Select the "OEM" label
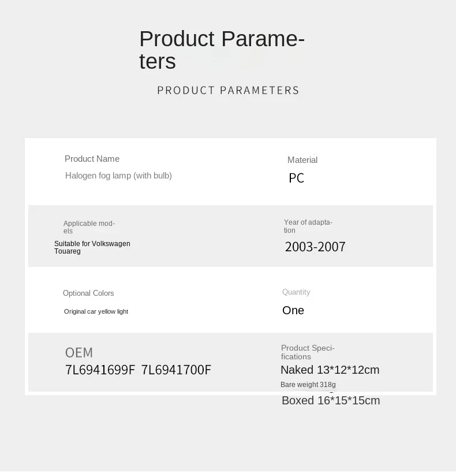Viewport: 456px width, 476px height. pyautogui.click(x=79, y=352)
